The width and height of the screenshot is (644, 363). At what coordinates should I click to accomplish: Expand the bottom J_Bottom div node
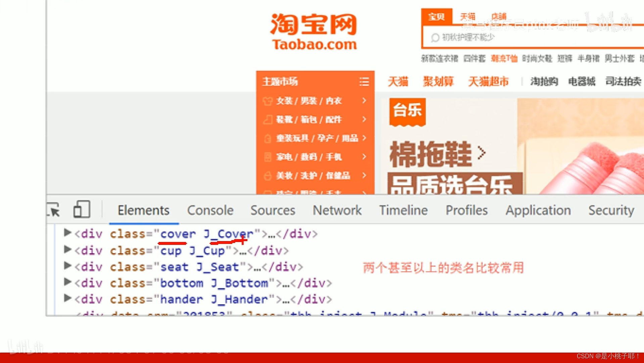(x=67, y=282)
